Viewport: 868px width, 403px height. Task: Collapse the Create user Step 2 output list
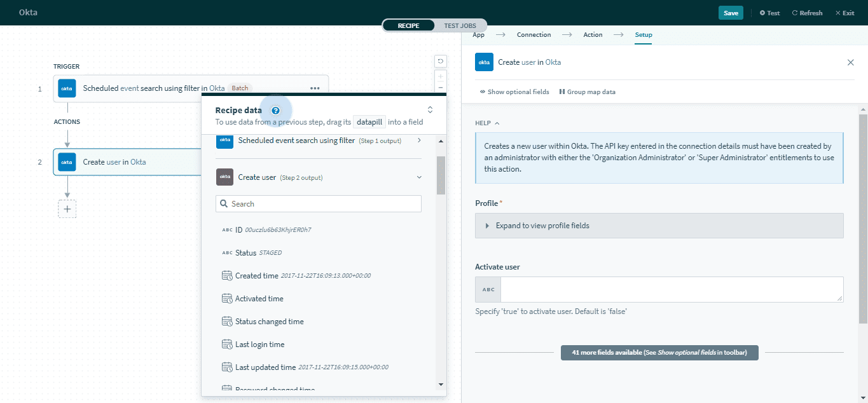point(418,177)
